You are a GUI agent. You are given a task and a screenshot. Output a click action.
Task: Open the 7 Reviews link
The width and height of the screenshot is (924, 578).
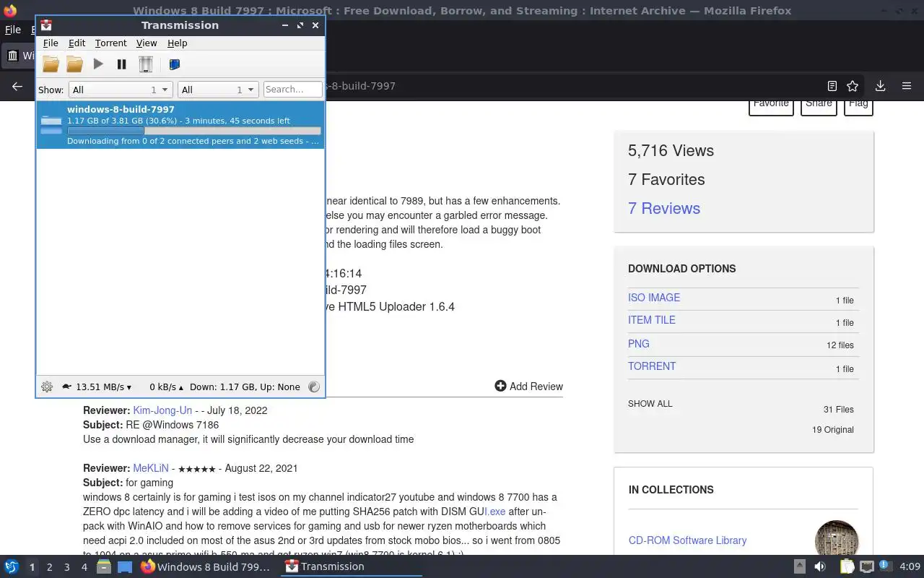664,208
